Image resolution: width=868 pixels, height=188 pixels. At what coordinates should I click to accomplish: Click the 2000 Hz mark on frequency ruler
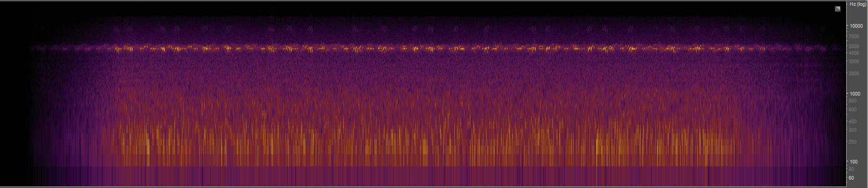(x=854, y=74)
